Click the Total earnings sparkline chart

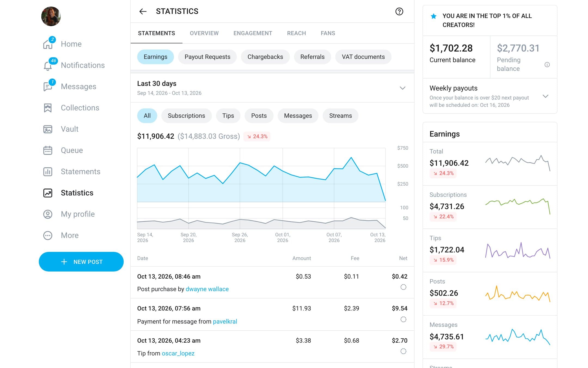[x=517, y=163]
